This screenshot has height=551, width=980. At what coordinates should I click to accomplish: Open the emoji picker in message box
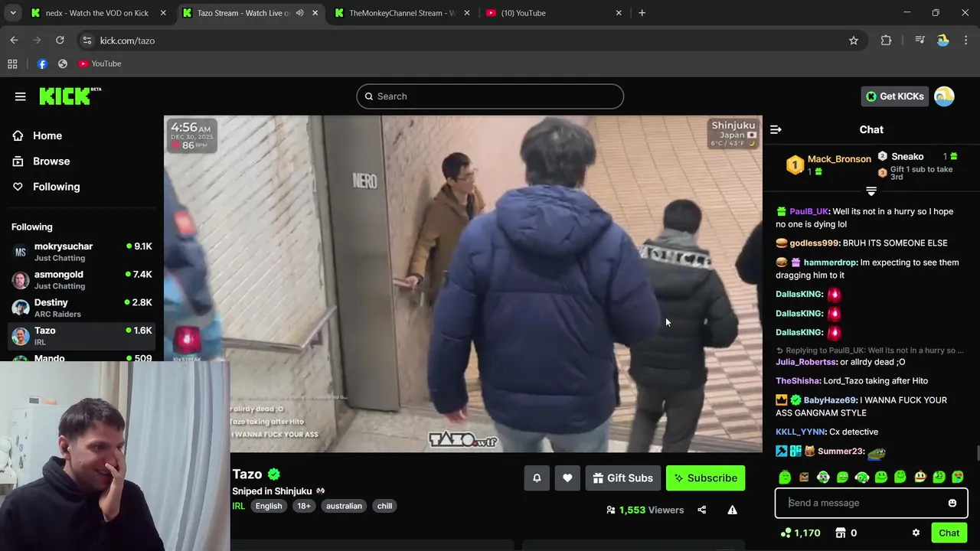952,503
